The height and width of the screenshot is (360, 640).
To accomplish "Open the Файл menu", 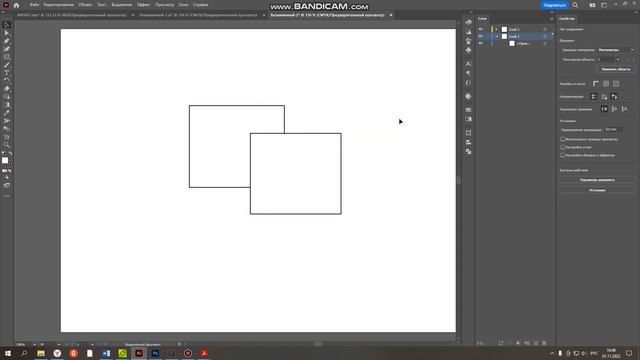I will pos(34,5).
